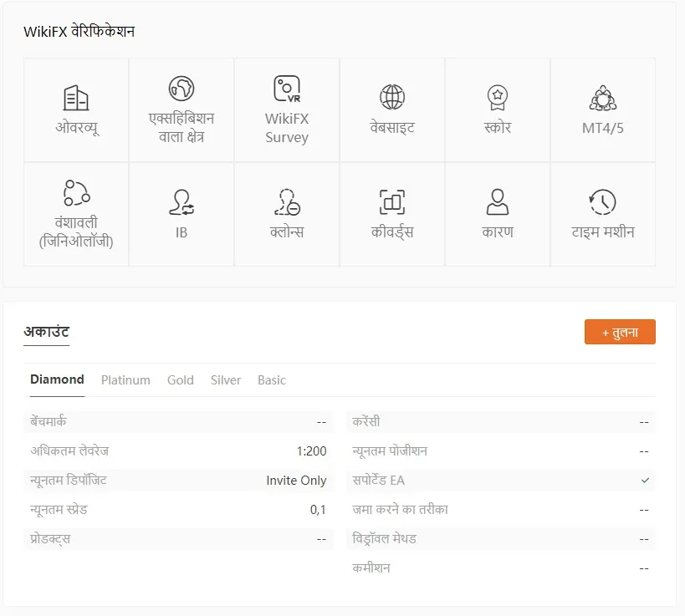Click the 0,1 minimum spread value
685x616 pixels.
click(318, 510)
